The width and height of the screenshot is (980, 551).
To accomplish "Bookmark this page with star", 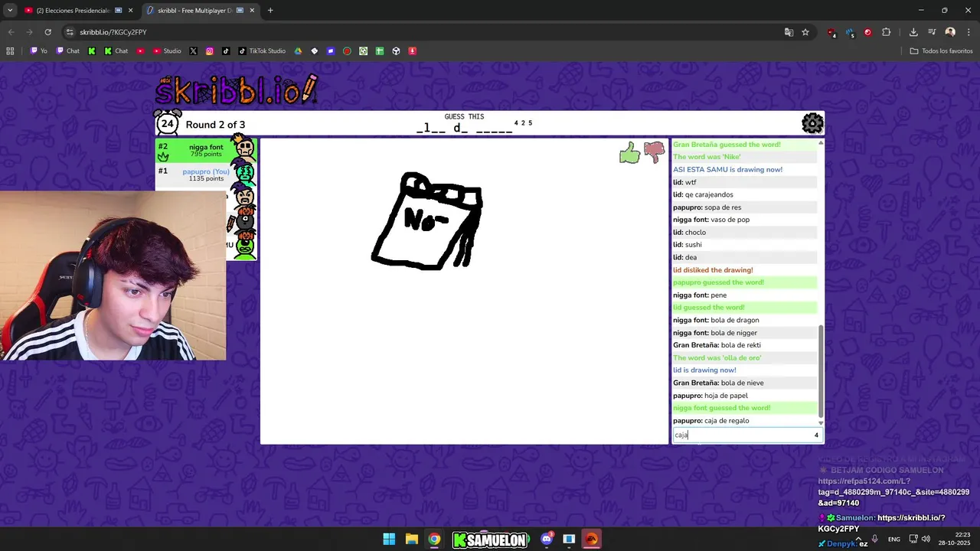I will point(805,32).
